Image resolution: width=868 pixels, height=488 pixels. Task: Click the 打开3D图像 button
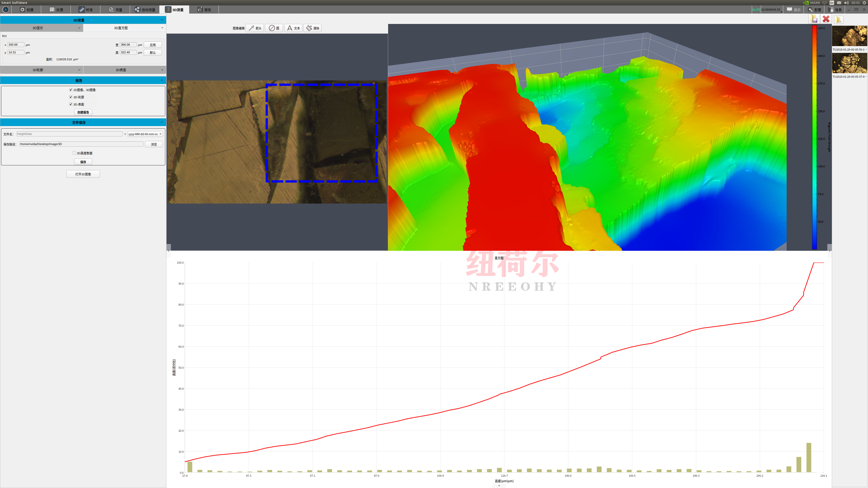coord(83,174)
